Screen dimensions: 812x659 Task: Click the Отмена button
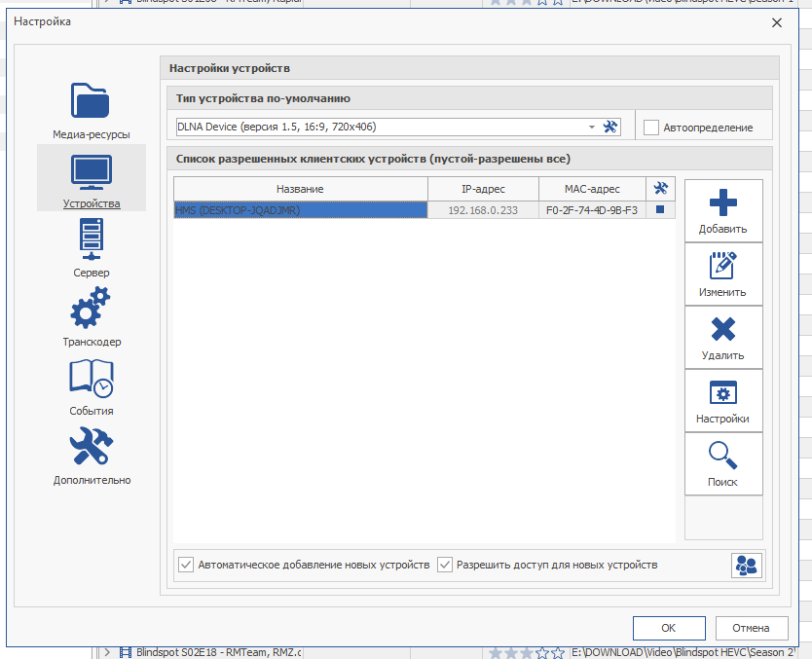pyautogui.click(x=751, y=628)
